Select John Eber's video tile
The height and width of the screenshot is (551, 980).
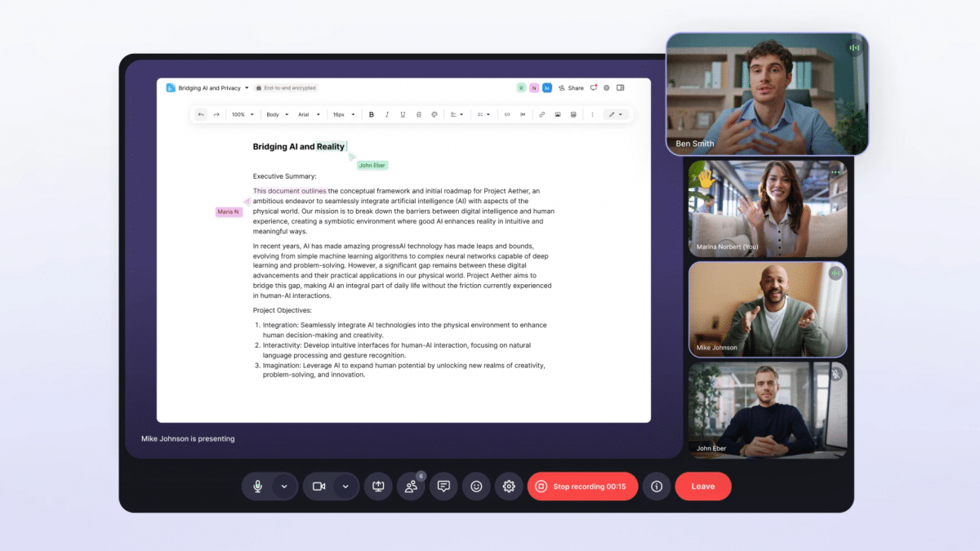pos(768,410)
